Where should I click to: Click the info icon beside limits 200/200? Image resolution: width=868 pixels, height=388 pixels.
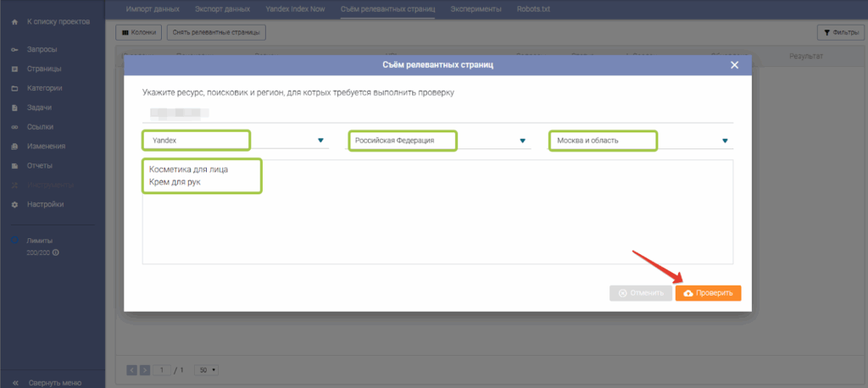[56, 252]
